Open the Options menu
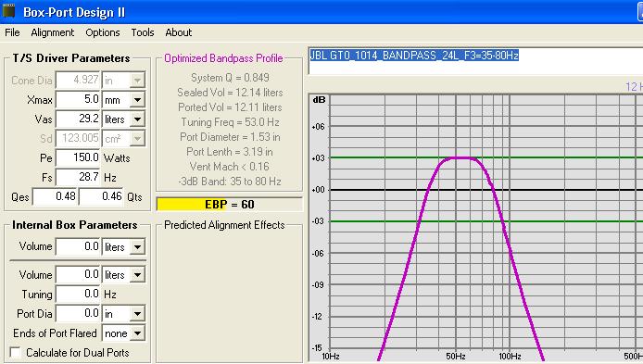Image resolution: width=643 pixels, height=364 pixels. pyautogui.click(x=103, y=32)
